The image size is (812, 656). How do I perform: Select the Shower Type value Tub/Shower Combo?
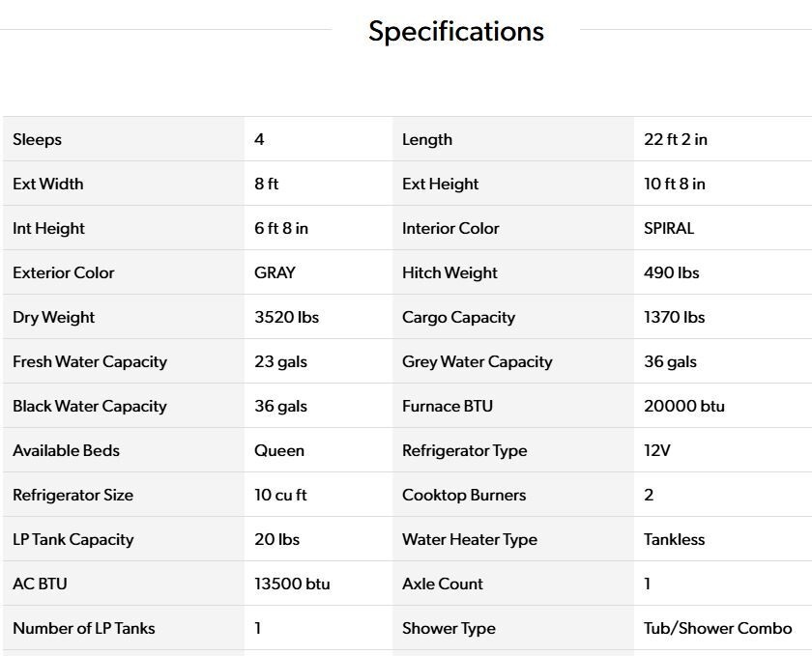point(718,628)
